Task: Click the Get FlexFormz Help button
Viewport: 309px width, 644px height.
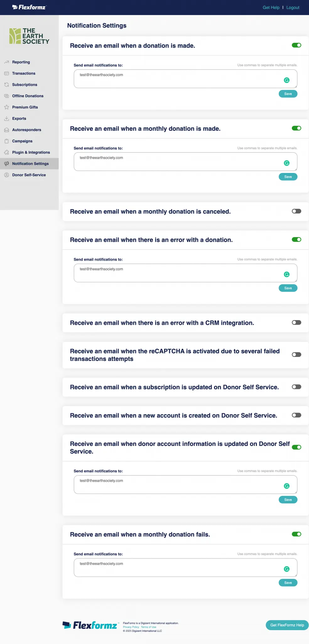Action: 287,625
